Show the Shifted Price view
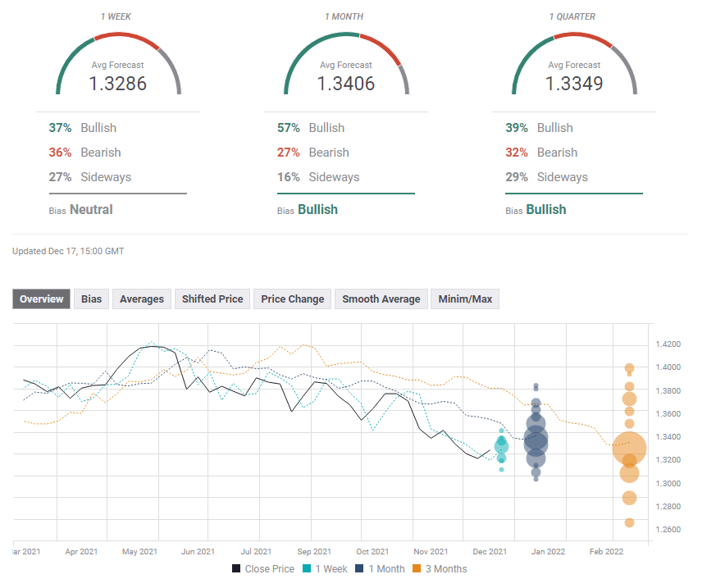The width and height of the screenshot is (716, 588). coord(212,299)
